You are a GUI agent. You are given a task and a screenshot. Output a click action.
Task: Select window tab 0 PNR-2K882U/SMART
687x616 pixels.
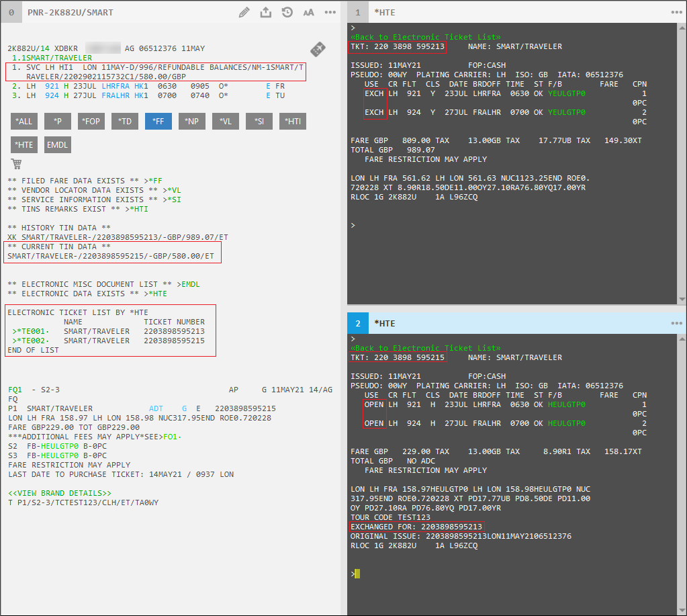[x=70, y=12]
